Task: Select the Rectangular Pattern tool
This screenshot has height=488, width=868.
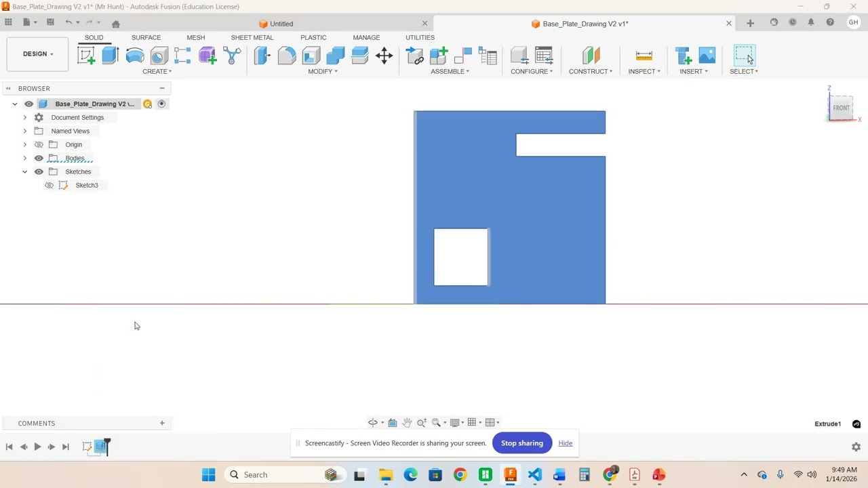Action: pos(182,56)
